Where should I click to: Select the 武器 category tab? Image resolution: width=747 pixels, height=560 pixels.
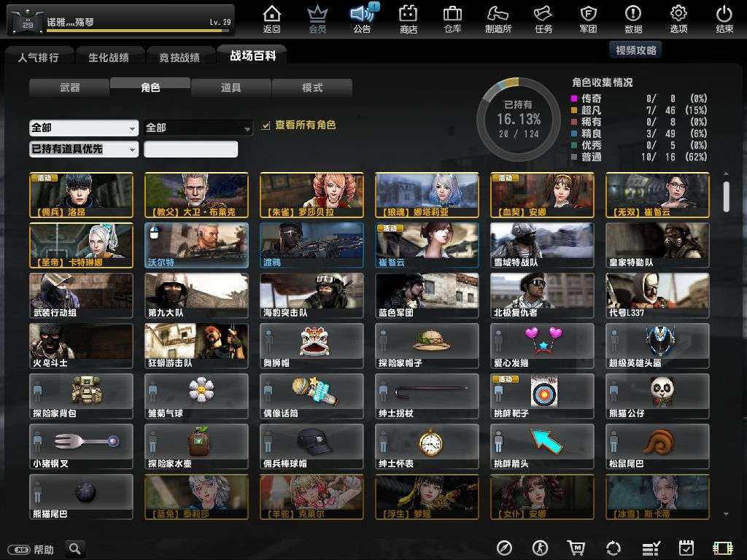click(69, 87)
